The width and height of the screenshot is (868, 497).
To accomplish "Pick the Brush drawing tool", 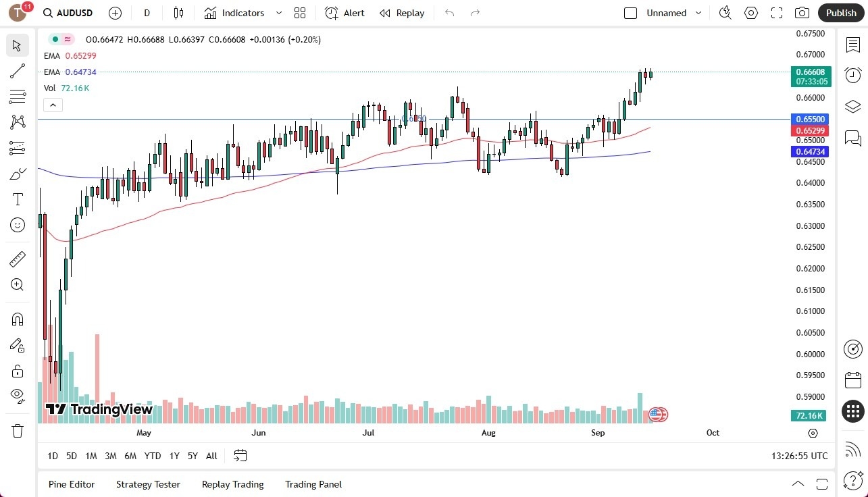I will point(18,173).
